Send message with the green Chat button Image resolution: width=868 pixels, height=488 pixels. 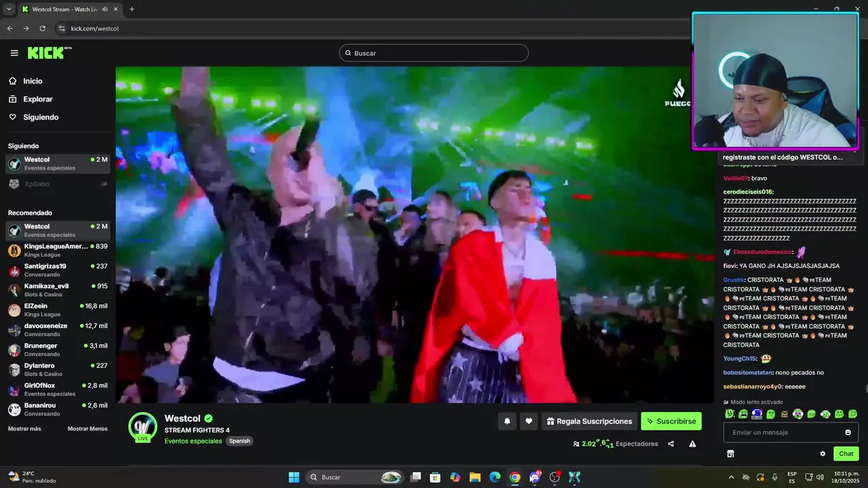846,453
